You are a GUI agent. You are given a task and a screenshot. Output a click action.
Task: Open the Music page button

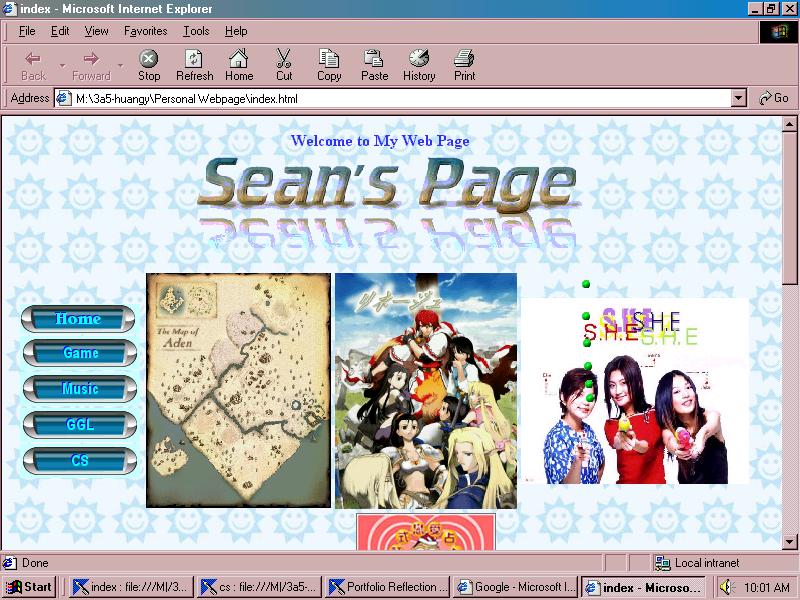click(x=80, y=389)
